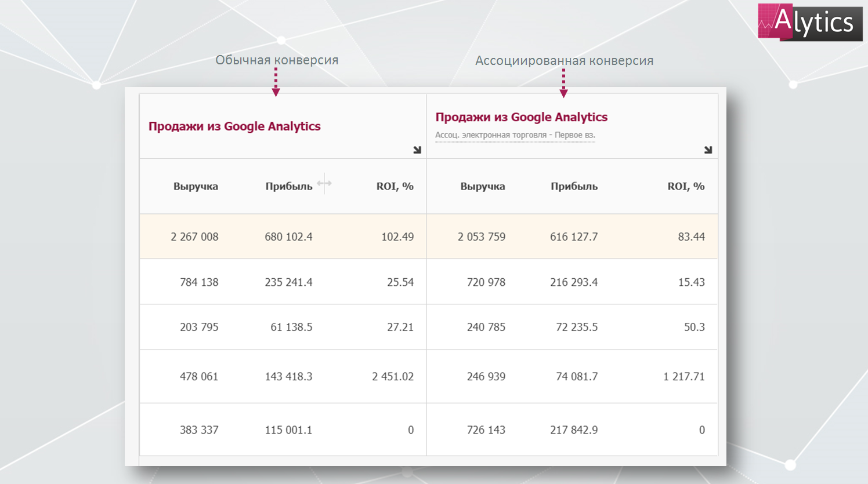The height and width of the screenshot is (484, 868).
Task: Expand arrow beside the subtitle-less 'Продажи из Google Analytics' header
Action: point(417,150)
